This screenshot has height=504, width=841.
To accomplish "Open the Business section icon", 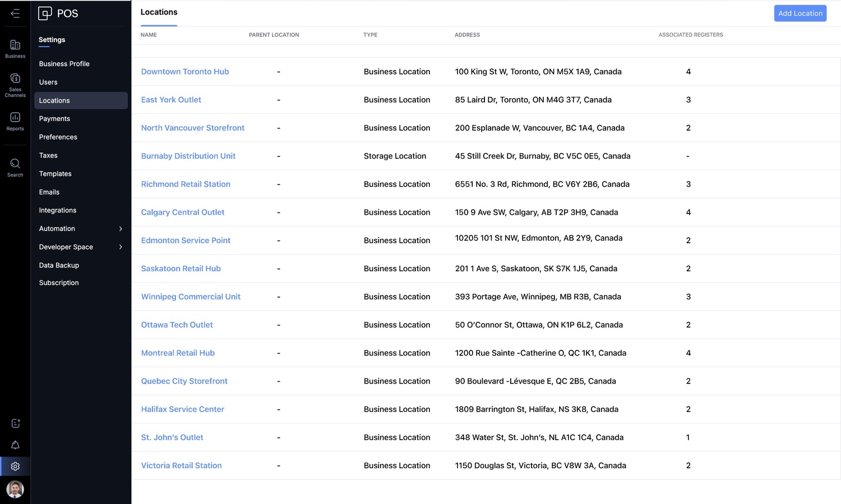I will [x=15, y=46].
